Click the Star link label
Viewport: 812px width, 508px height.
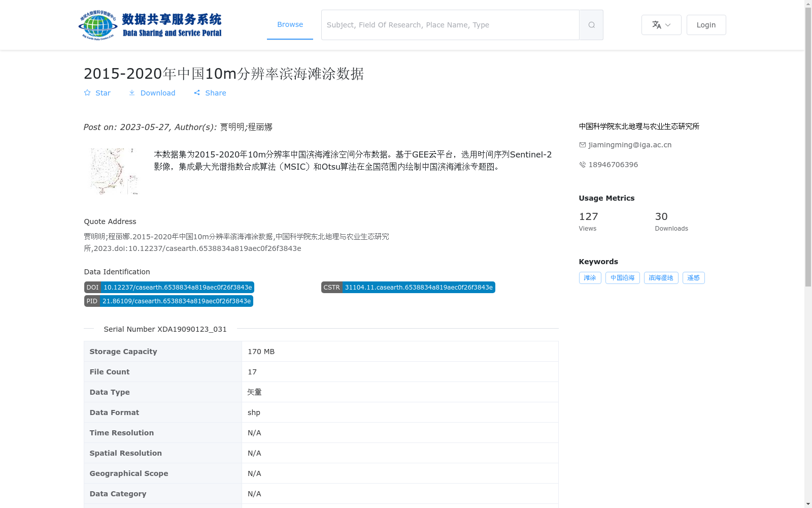coord(103,93)
